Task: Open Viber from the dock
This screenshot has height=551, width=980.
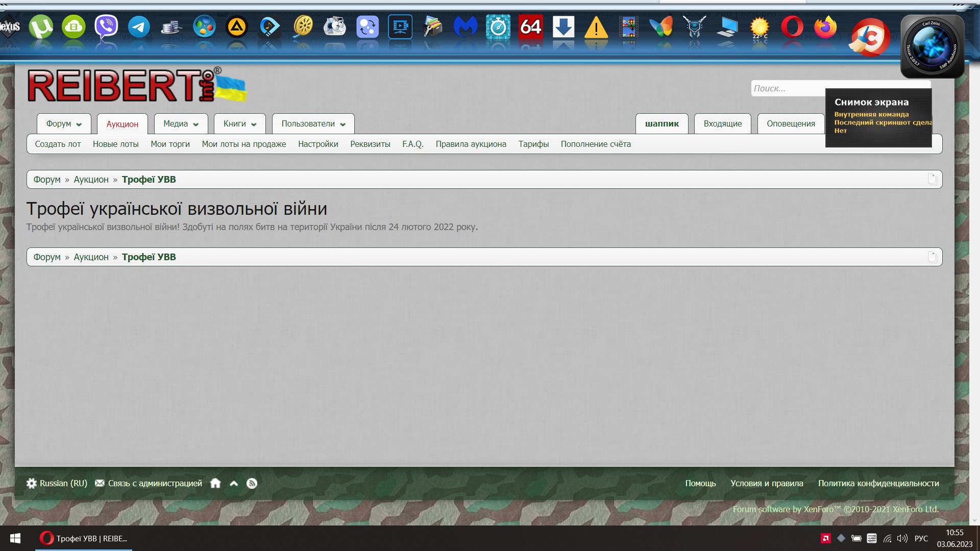Action: coord(106,27)
